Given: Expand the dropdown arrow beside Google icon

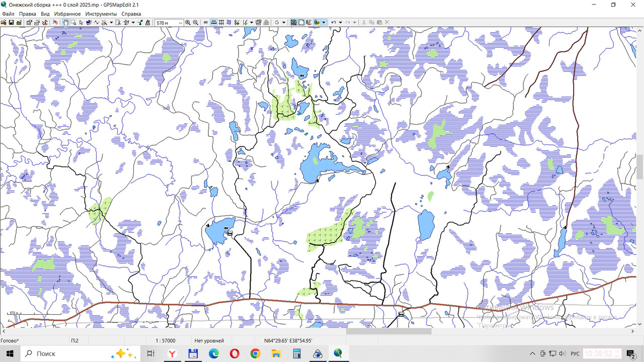Looking at the screenshot, I should click(x=284, y=23).
